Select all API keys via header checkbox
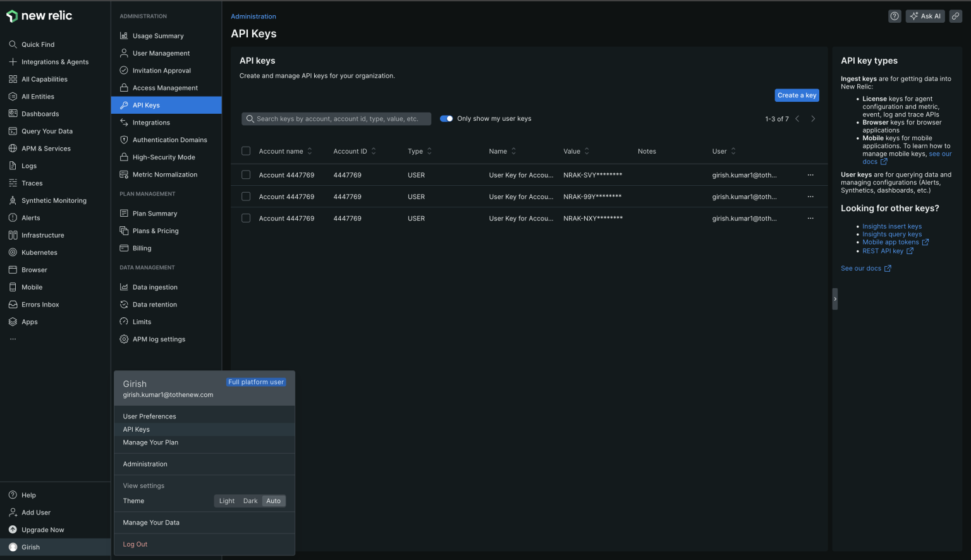This screenshot has width=971, height=560. point(246,151)
